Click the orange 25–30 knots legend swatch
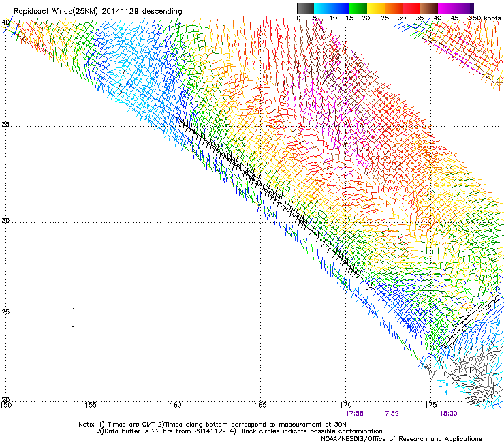The width and height of the screenshot is (504, 443). [x=394, y=8]
